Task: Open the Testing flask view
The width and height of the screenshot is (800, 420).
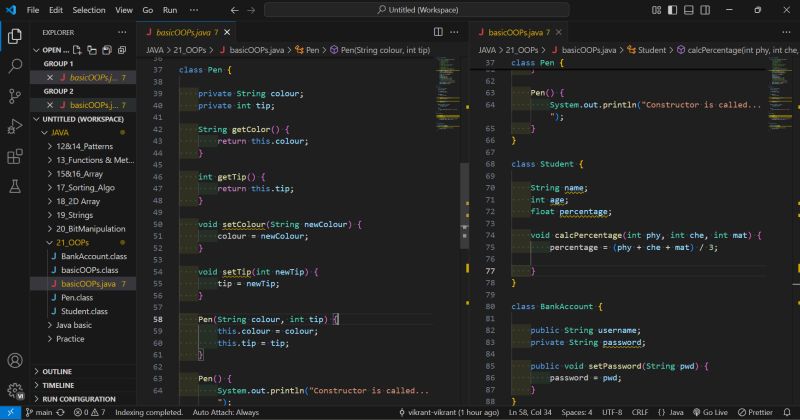Action: coord(15,186)
